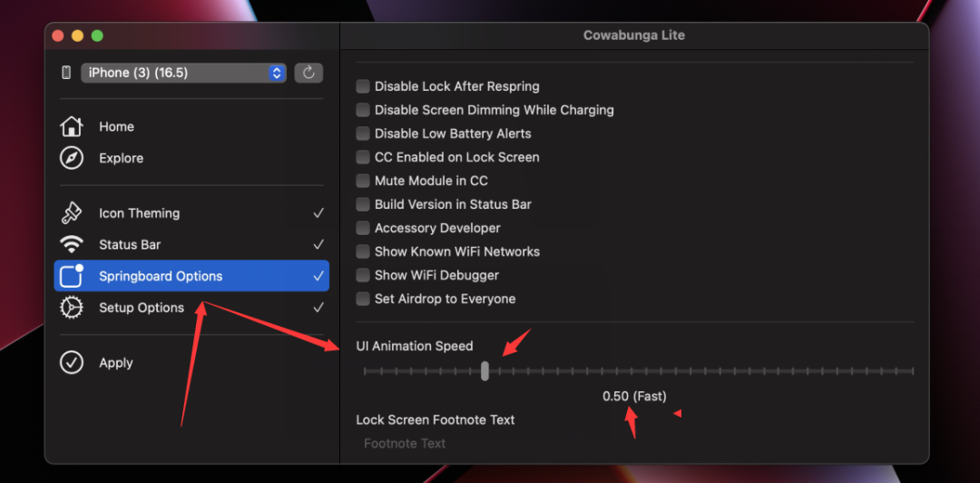This screenshot has width=980, height=483.
Task: Click the Footnote Text input field
Action: (x=635, y=444)
